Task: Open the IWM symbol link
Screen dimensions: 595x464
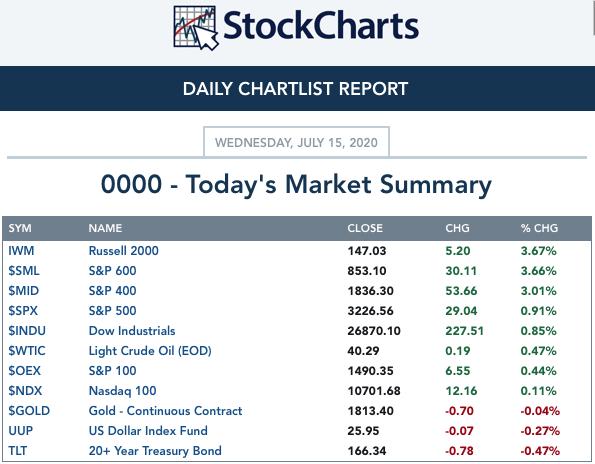Action: click(x=21, y=251)
